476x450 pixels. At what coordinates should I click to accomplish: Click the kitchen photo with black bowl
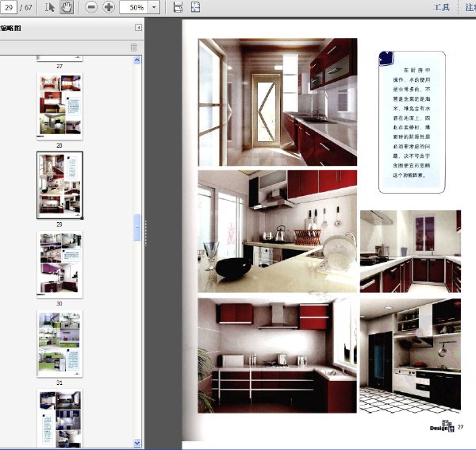tap(278, 231)
